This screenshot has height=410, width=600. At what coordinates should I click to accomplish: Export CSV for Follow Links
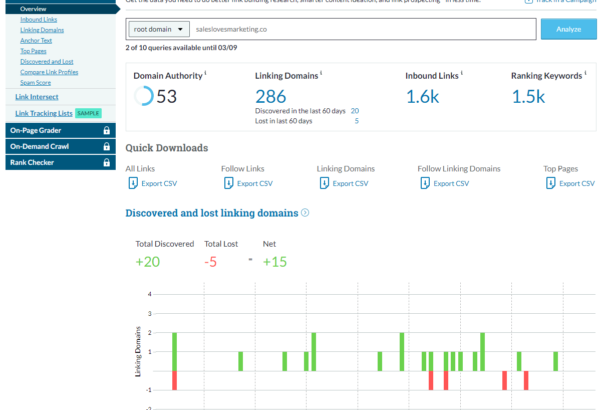click(255, 184)
